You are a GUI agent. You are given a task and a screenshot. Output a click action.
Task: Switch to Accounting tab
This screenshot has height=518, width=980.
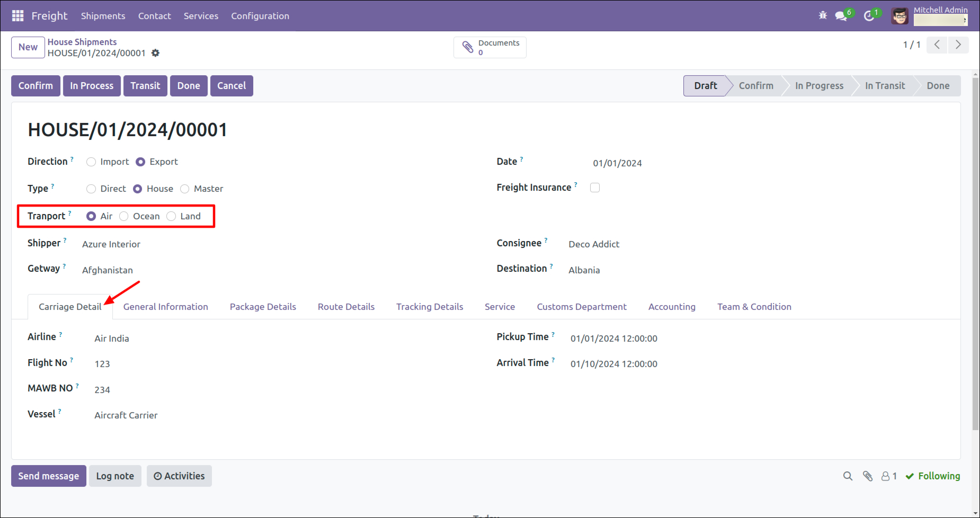[x=672, y=307]
